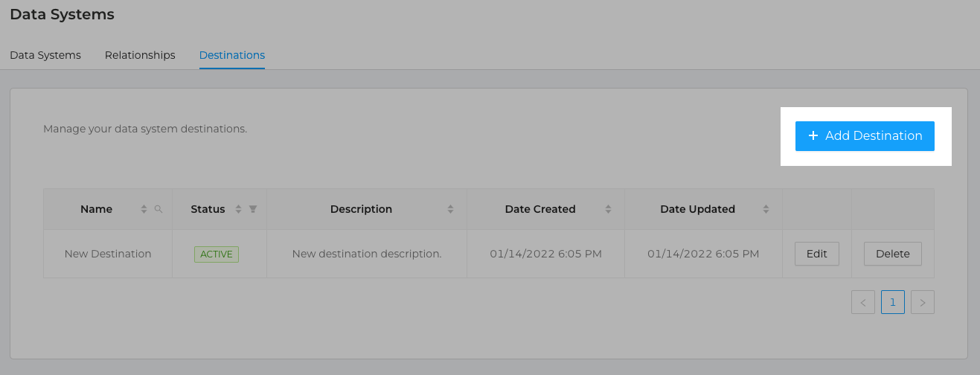This screenshot has width=980, height=375.
Task: Edit the New Destination row
Action: 817,254
